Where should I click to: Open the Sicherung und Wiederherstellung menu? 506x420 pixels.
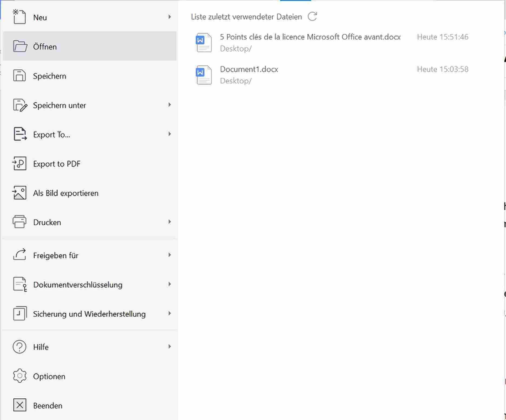coord(89,314)
